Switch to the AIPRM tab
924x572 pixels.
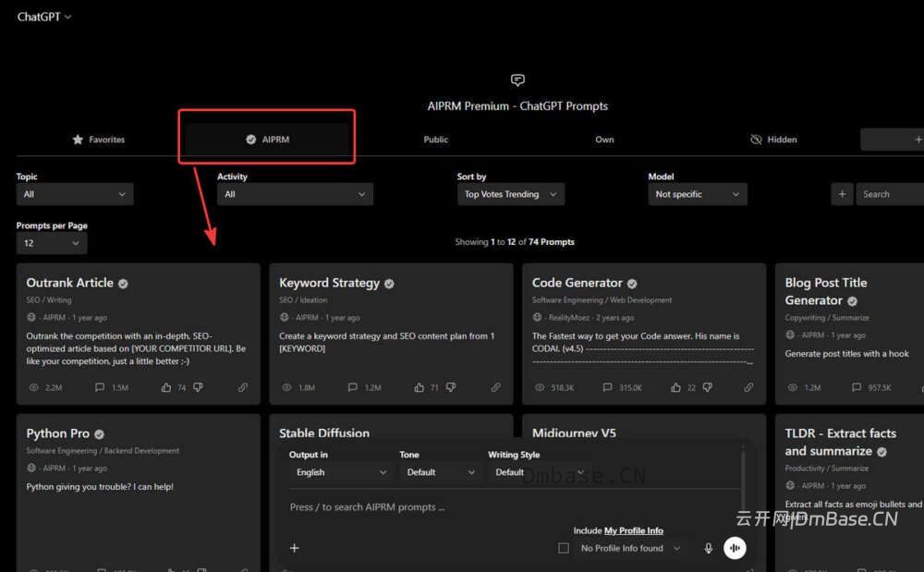267,140
